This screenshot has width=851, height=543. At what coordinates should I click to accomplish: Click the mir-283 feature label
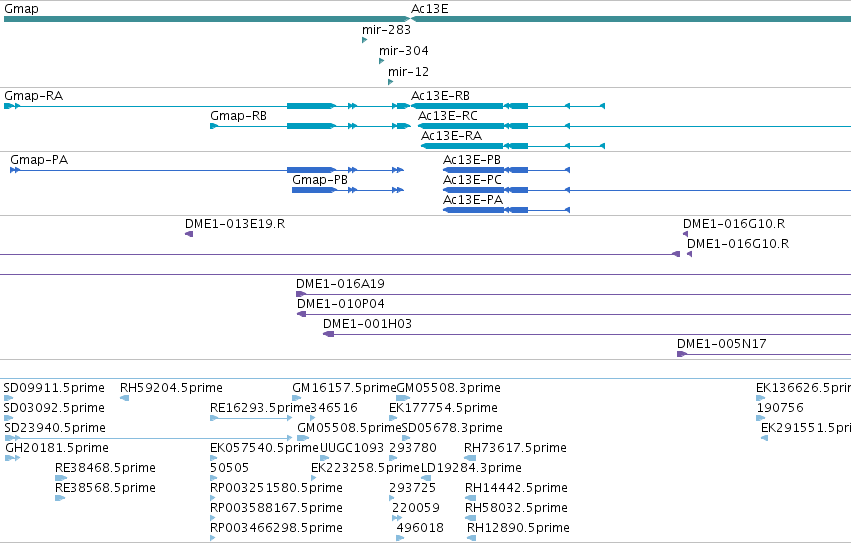(386, 30)
